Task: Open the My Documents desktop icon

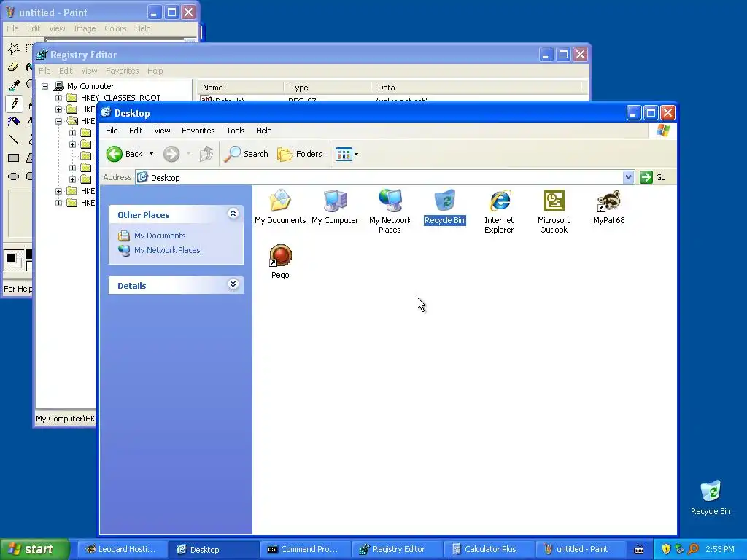Action: coord(280,206)
